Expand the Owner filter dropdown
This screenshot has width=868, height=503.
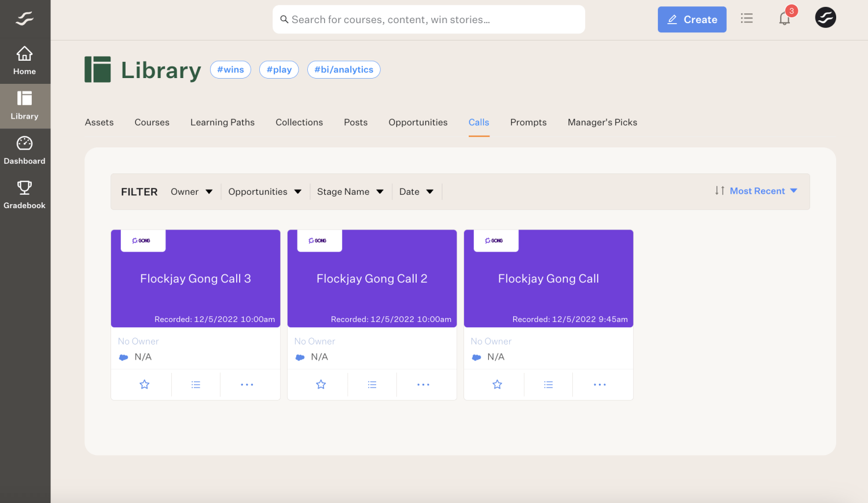[192, 192]
